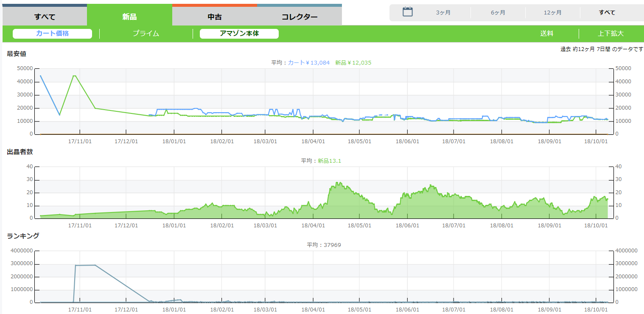The height and width of the screenshot is (314, 644).
Task: Click the 44,000 yen peak on green price line
Action: tap(74, 76)
